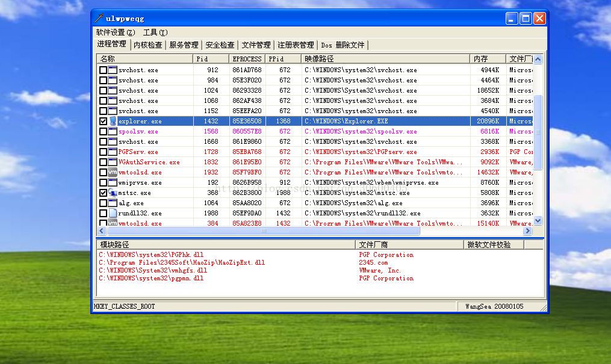Click the icon of svchost.exe PID 912

(113, 70)
